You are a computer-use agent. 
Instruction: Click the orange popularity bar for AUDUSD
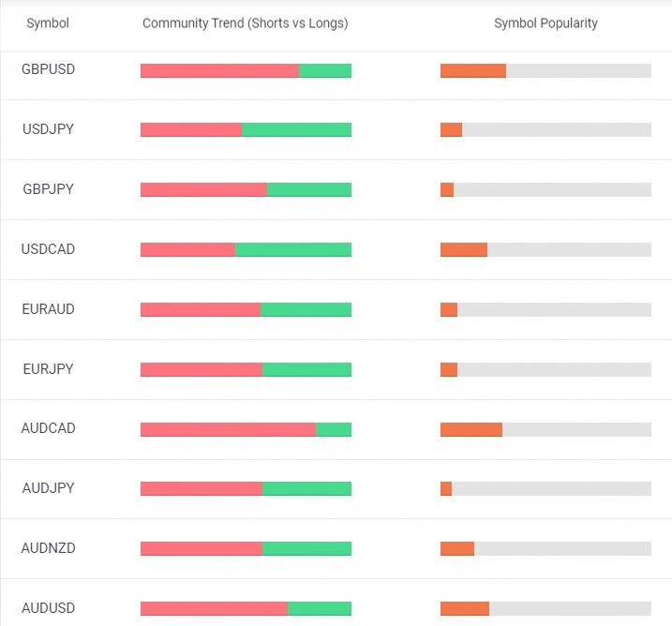[465, 609]
